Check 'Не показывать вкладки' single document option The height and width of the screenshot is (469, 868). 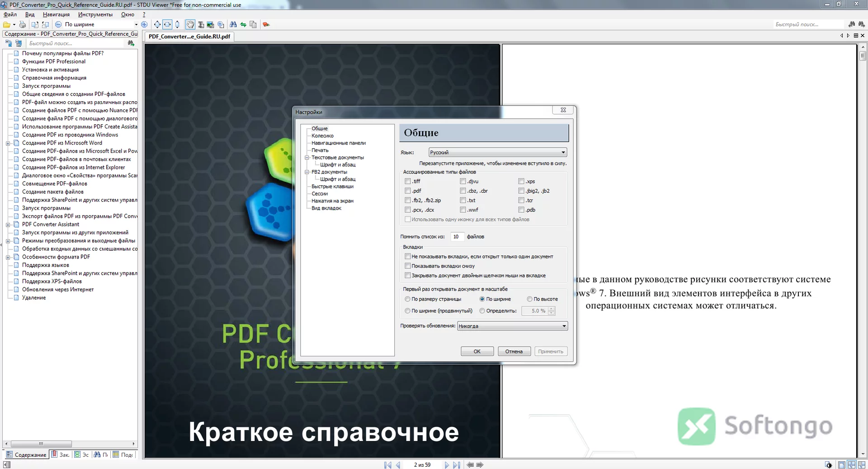(408, 257)
